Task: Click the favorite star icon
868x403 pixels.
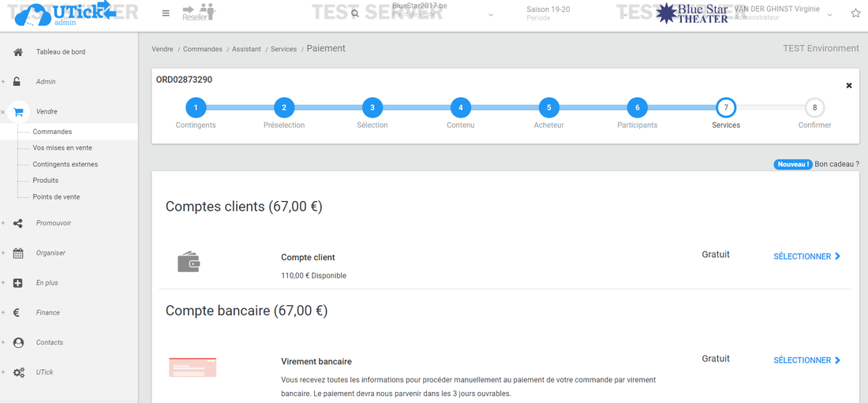Action: [x=855, y=13]
